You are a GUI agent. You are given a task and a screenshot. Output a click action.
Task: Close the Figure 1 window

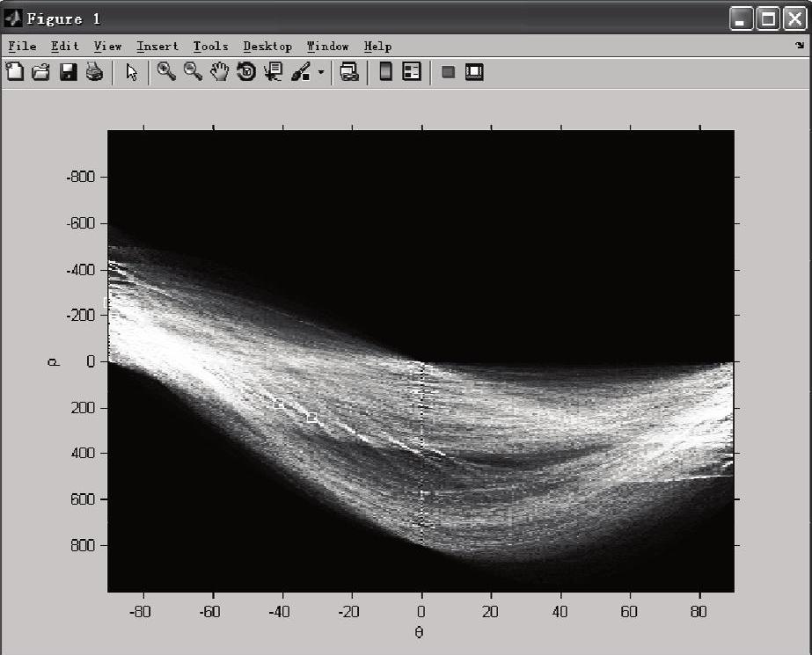pyautogui.click(x=794, y=19)
